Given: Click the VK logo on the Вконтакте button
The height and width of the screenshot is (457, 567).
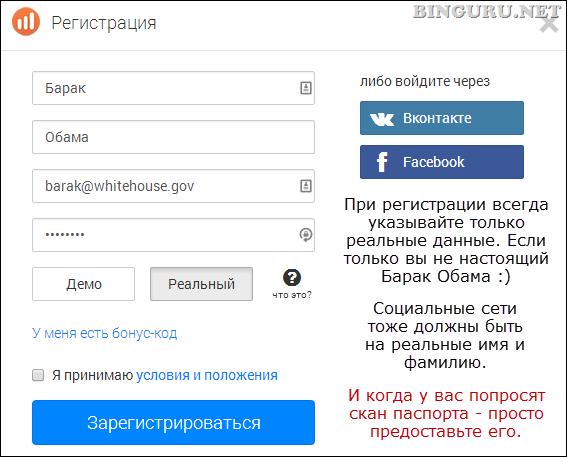Looking at the screenshot, I should [x=382, y=119].
